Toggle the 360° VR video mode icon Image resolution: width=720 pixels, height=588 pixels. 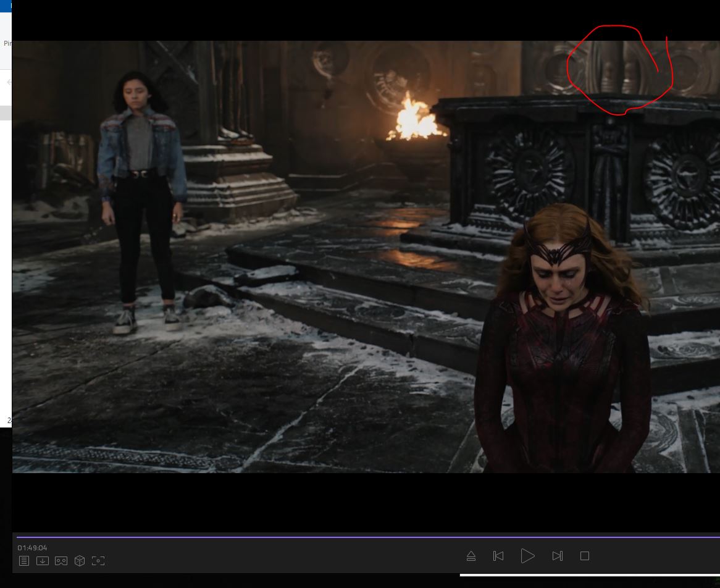(x=61, y=561)
